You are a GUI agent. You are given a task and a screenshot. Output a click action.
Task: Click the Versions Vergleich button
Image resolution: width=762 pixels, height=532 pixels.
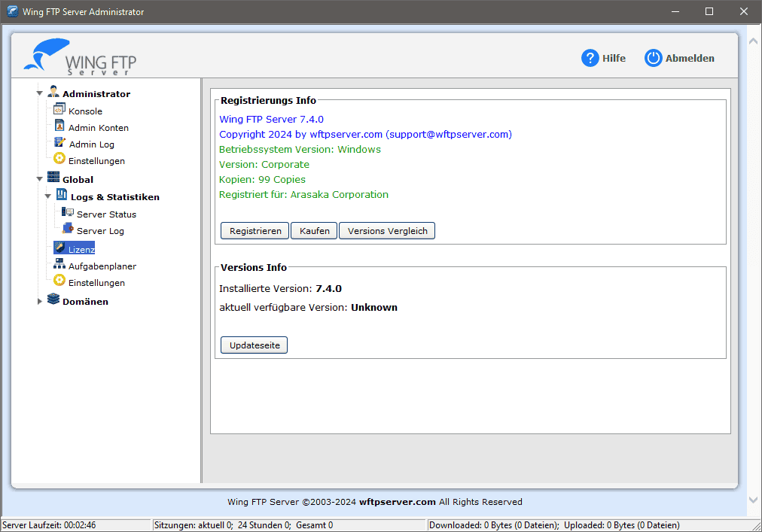pos(387,231)
